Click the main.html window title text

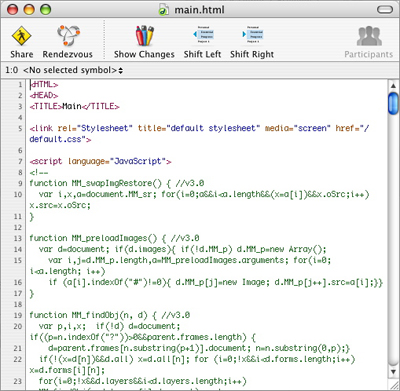tap(199, 10)
